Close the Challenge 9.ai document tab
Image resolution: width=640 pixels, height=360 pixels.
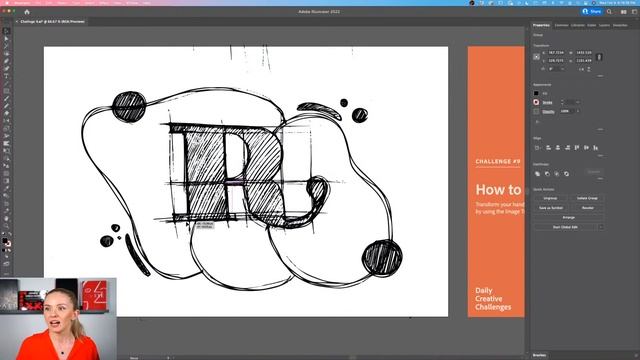17,22
